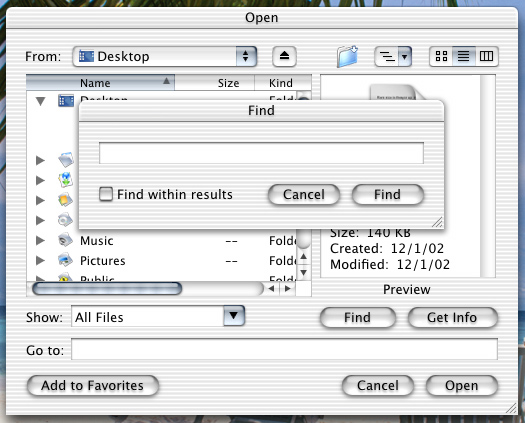Viewport: 525px width, 423px height.
Task: Sort file list by Name column header
Action: (x=100, y=83)
